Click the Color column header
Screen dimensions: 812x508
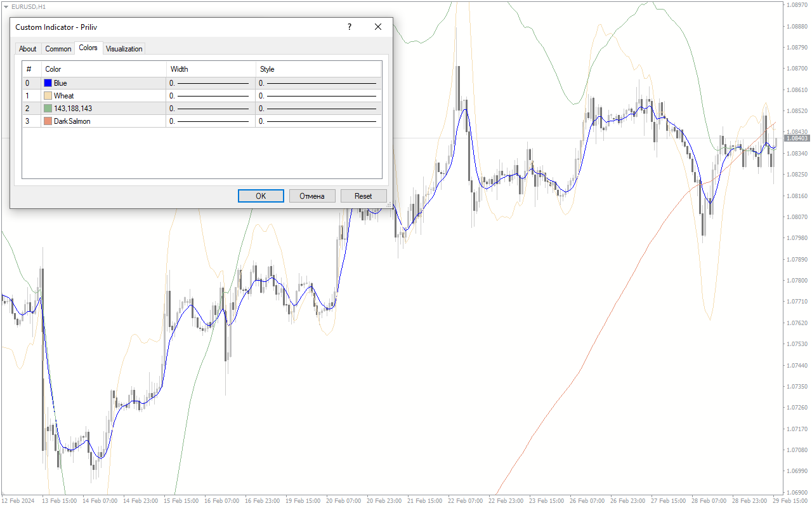pos(103,69)
